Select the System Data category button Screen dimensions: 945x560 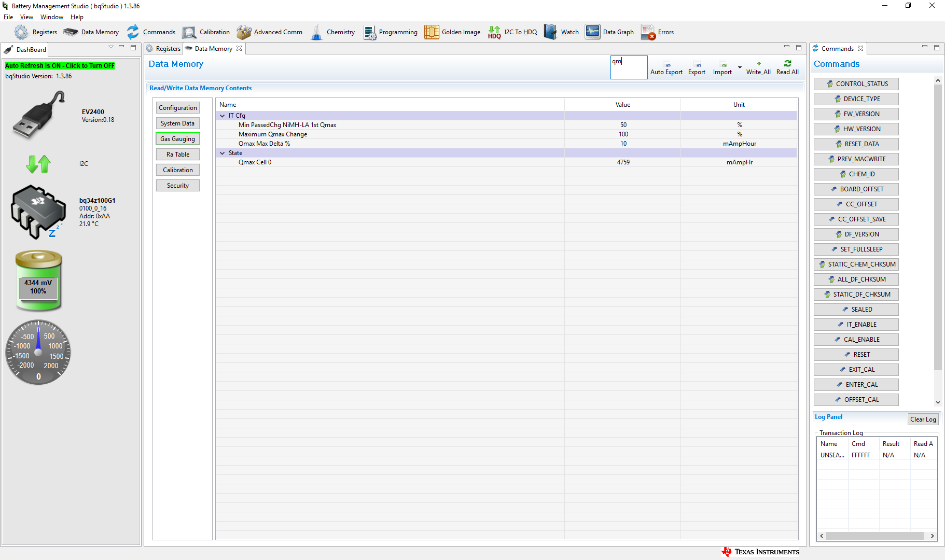pyautogui.click(x=178, y=123)
